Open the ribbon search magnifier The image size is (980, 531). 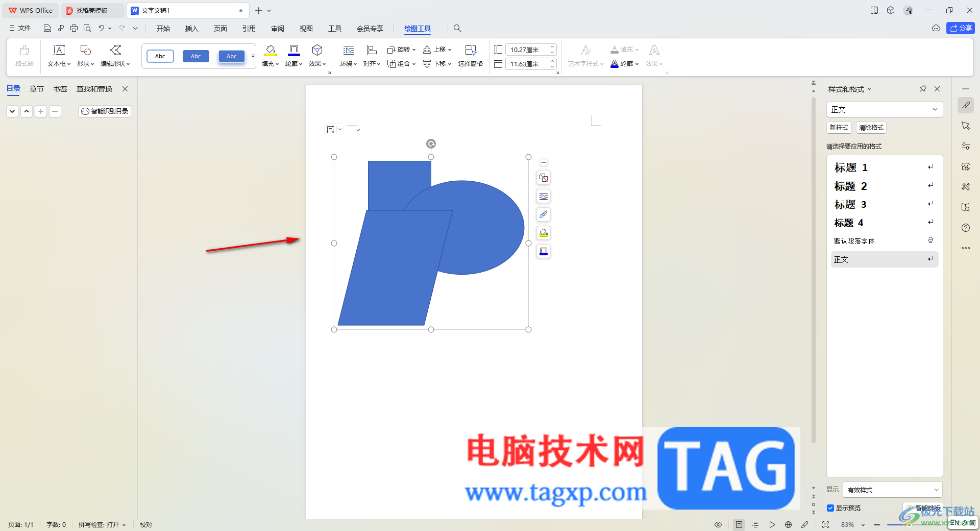[x=457, y=29]
